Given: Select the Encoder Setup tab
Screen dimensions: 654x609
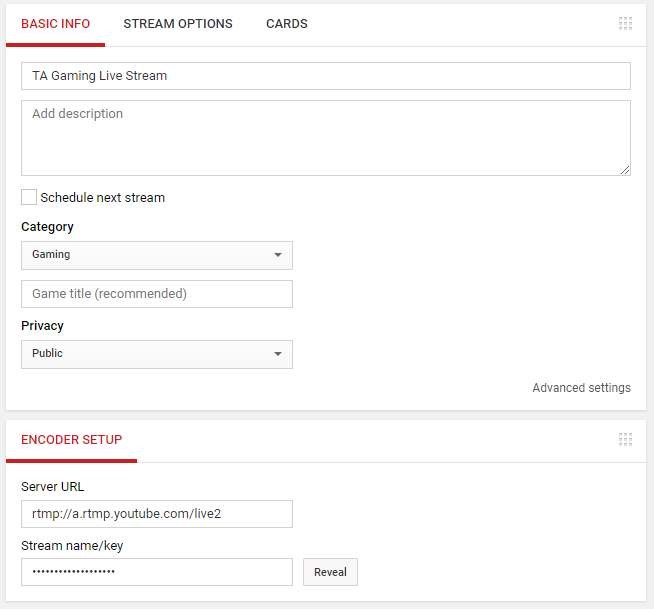Looking at the screenshot, I should (x=71, y=440).
